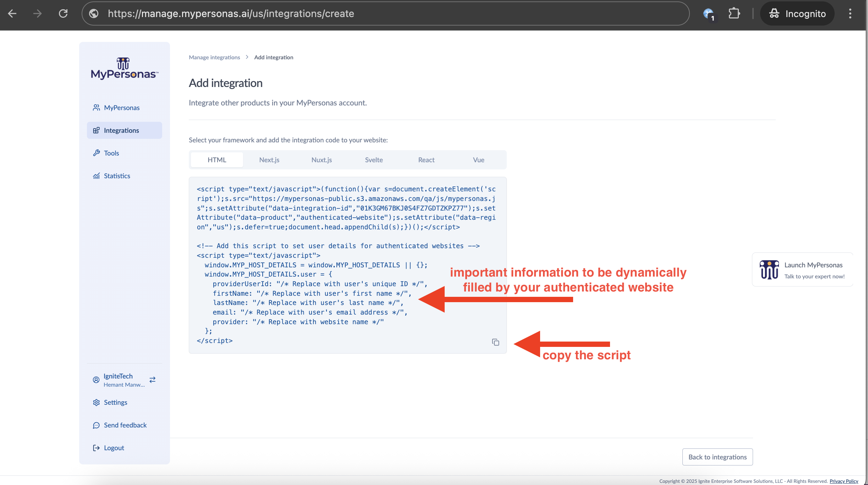Screen dimensions: 868x485
Task: Click the browser back arrow
Action: click(x=12, y=13)
